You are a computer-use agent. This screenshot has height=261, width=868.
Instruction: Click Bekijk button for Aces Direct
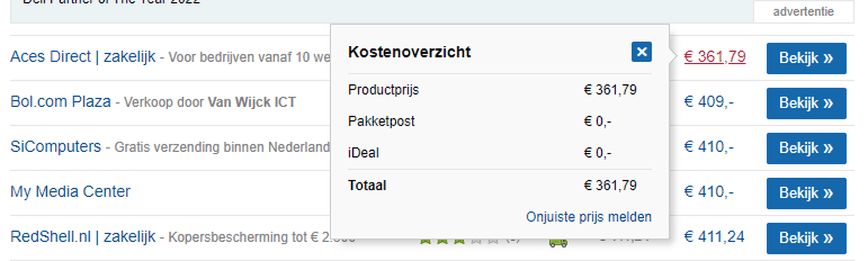click(806, 58)
